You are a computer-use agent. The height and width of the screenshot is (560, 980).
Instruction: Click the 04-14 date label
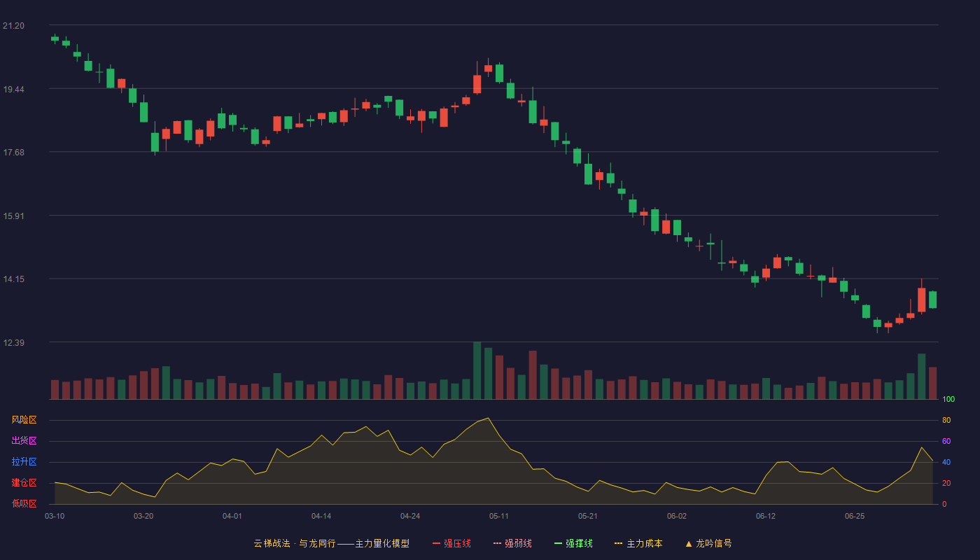click(321, 516)
